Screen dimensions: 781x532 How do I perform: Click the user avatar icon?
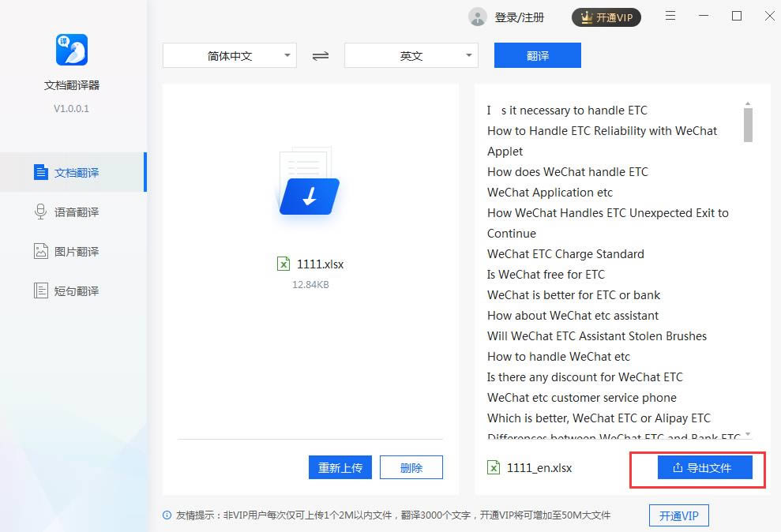point(477,17)
